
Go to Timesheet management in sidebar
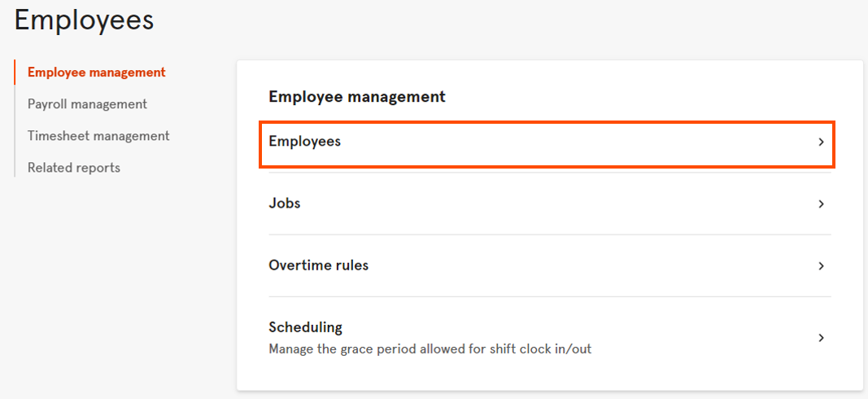98,136
